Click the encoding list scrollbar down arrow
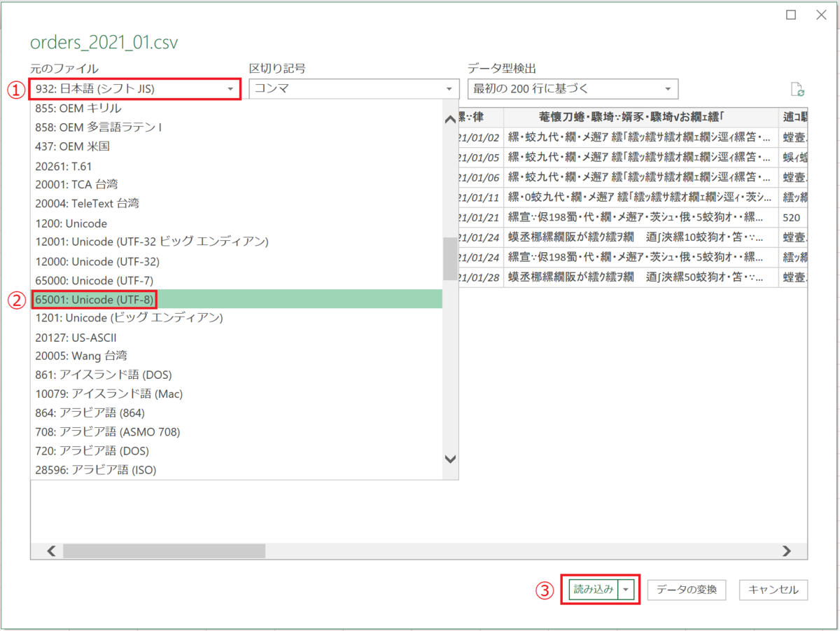840x631 pixels. tap(450, 460)
